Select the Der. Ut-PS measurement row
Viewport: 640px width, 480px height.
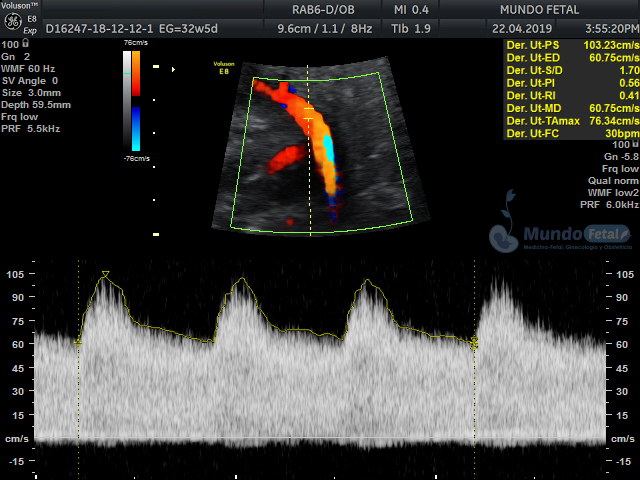tap(570, 46)
